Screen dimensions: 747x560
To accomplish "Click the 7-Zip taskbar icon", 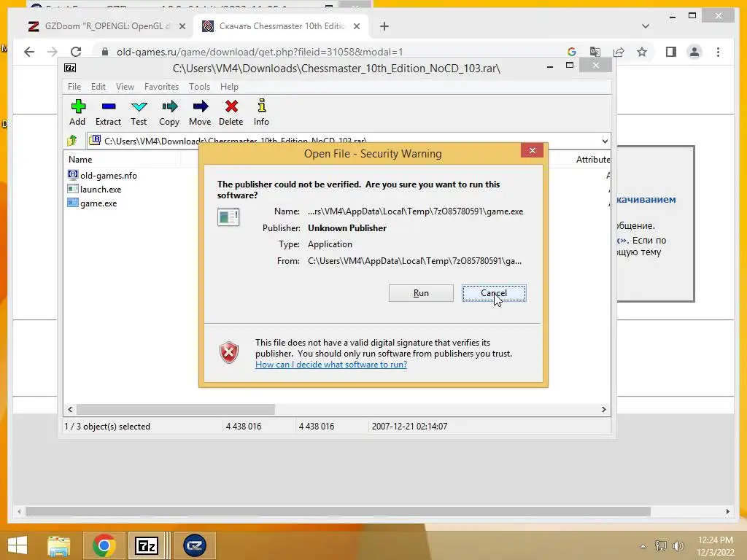I will coord(147,545).
